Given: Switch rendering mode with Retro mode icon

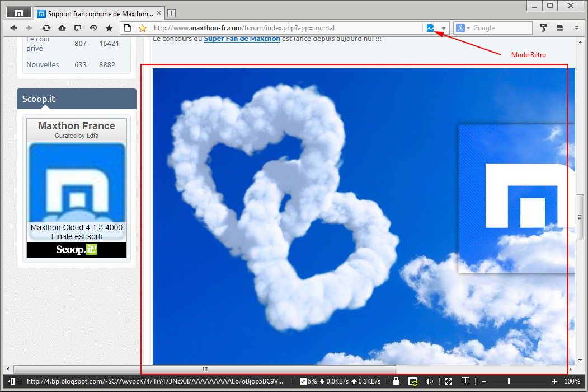Looking at the screenshot, I should point(430,28).
